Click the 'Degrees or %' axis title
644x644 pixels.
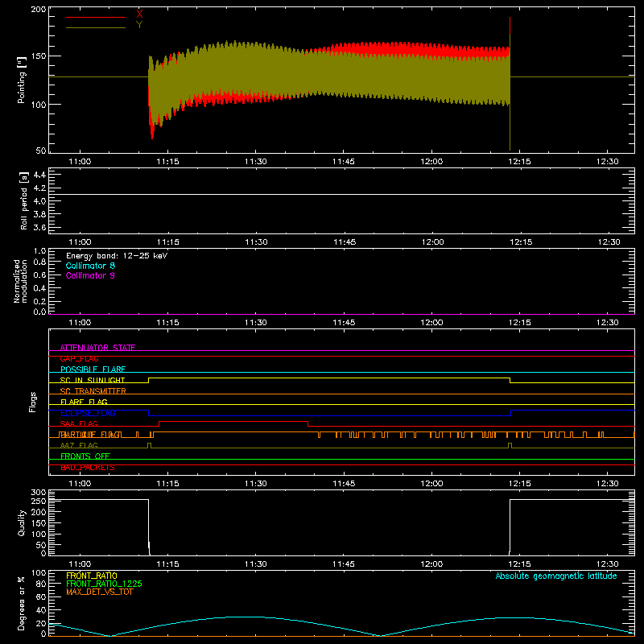tap(22, 603)
